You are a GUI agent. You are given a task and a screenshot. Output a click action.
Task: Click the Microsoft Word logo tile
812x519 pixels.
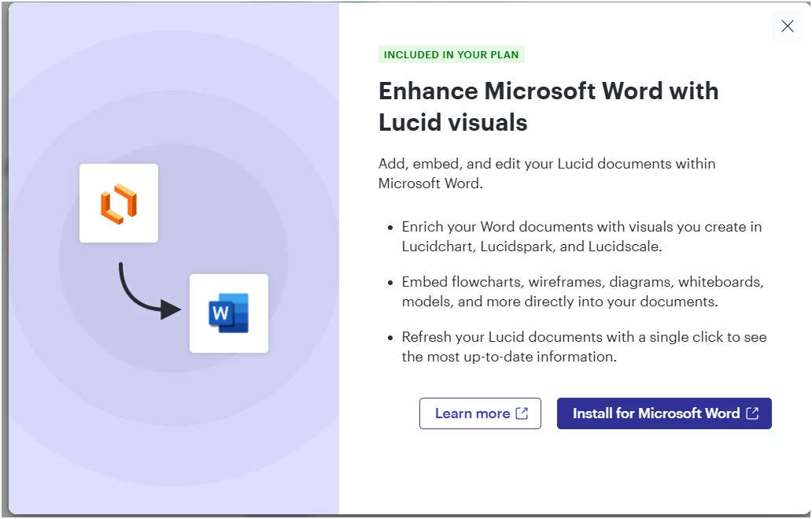[229, 313]
